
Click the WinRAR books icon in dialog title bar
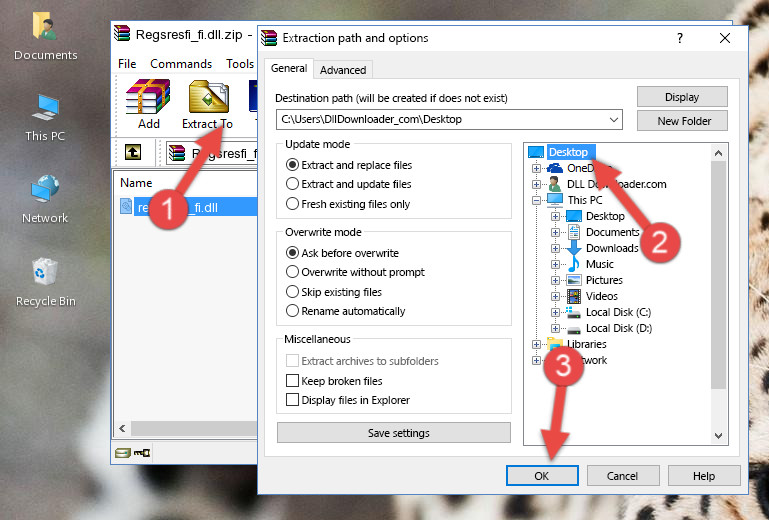(269, 38)
